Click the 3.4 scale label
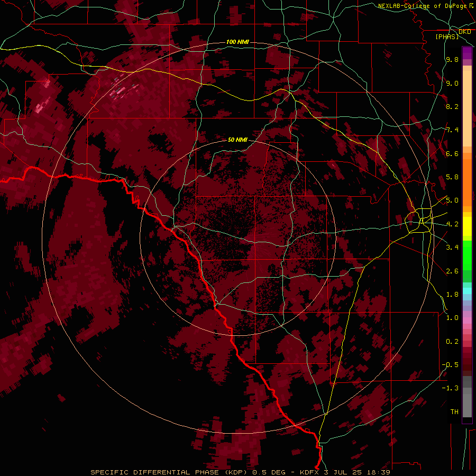The image size is (476, 476). pos(452,248)
